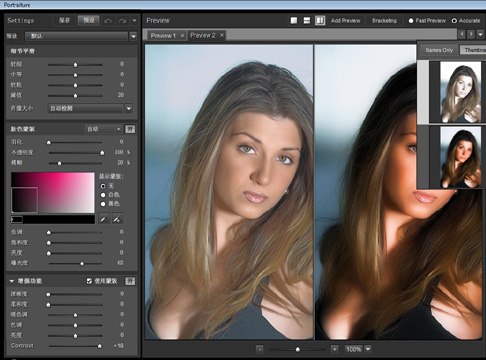Click the threshold slider with value 20
486x360 pixels.
[x=75, y=96]
